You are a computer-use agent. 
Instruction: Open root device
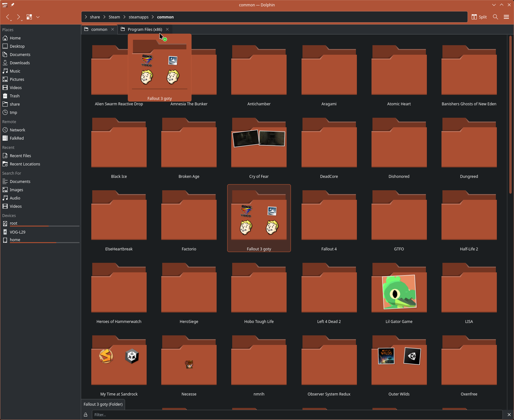(40, 223)
